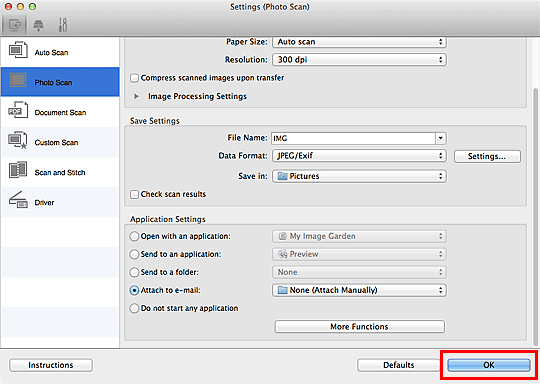Tick the Check scan results checkbox
This screenshot has width=540, height=384.
coord(135,194)
